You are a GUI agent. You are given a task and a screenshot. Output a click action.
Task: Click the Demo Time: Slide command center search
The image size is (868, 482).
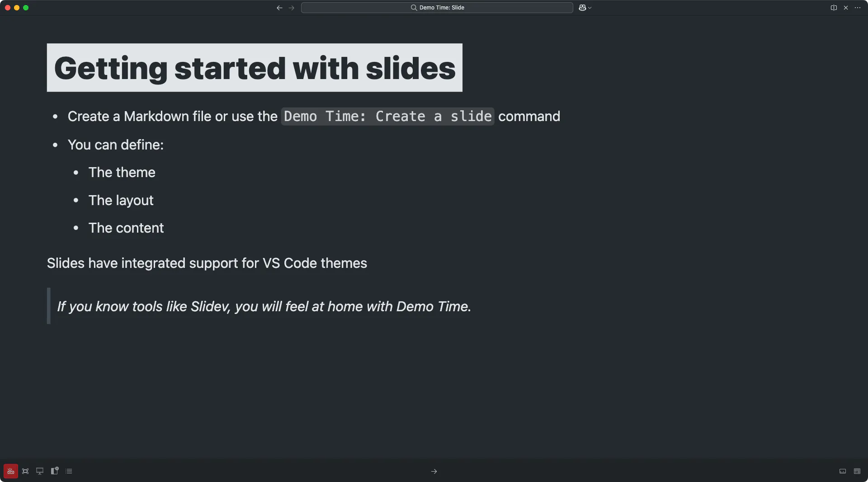pyautogui.click(x=437, y=8)
